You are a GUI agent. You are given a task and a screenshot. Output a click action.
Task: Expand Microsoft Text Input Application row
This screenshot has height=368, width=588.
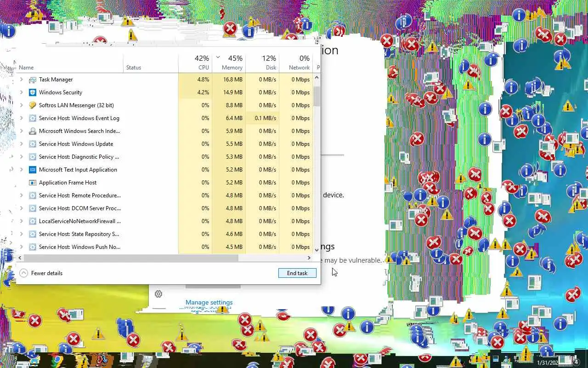point(21,170)
